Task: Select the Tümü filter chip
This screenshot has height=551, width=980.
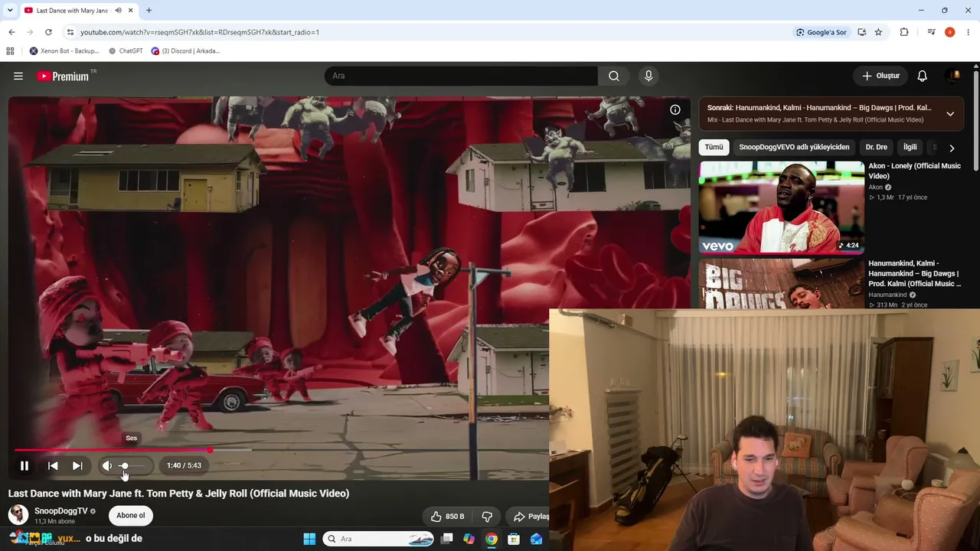Action: pyautogui.click(x=714, y=147)
